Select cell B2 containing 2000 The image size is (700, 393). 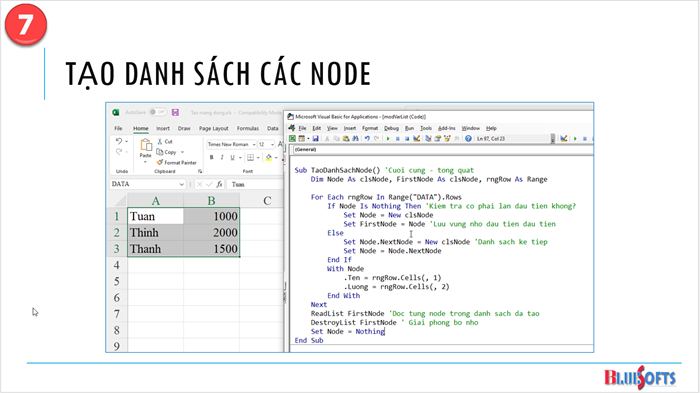click(212, 233)
